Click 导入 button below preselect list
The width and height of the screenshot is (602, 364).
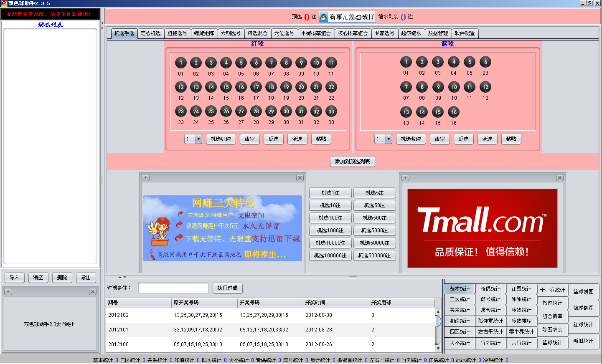coord(15,278)
